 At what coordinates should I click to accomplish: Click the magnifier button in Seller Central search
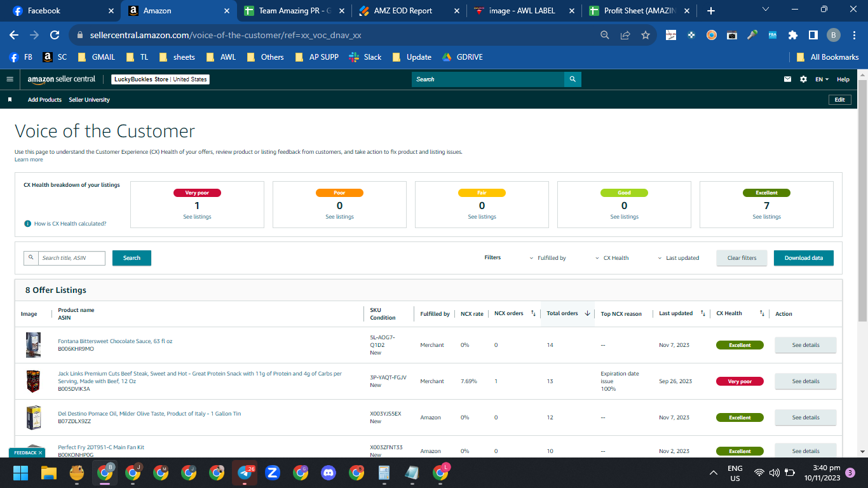[573, 79]
